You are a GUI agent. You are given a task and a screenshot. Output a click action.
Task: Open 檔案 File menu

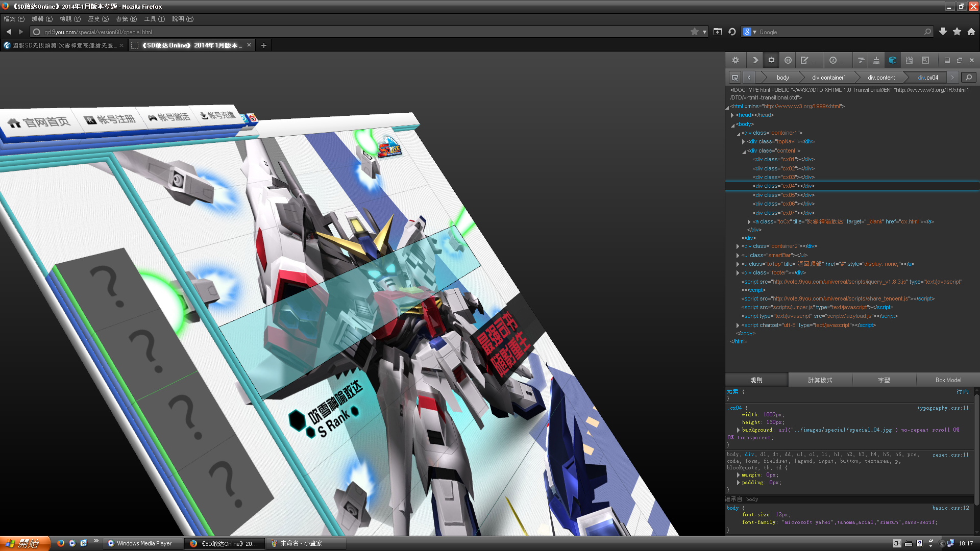14,19
